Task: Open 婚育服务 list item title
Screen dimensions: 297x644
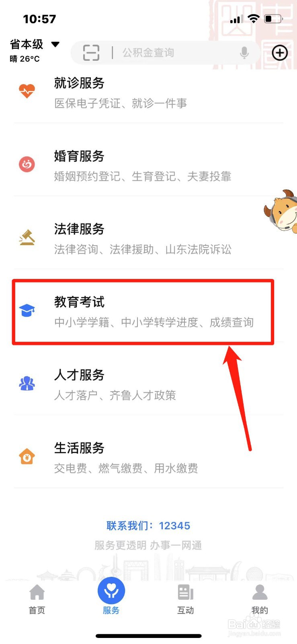Action: pyautogui.click(x=79, y=156)
